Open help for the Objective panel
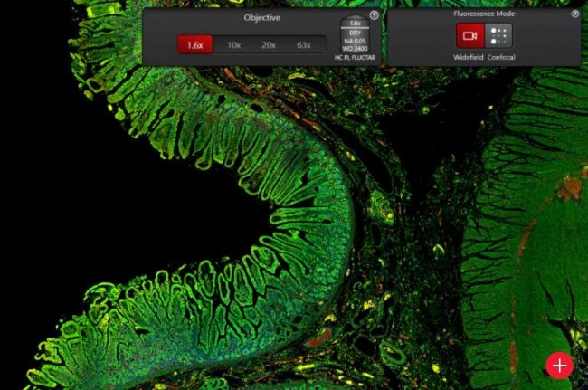 coord(374,15)
